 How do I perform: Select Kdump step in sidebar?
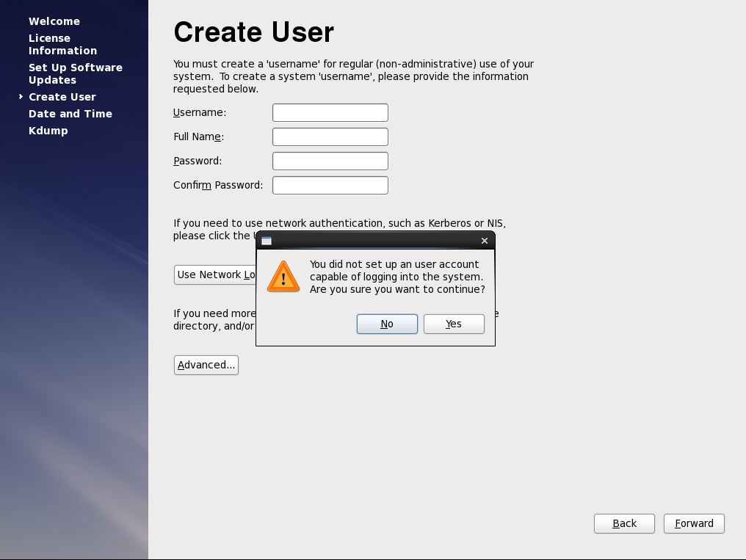tap(48, 131)
